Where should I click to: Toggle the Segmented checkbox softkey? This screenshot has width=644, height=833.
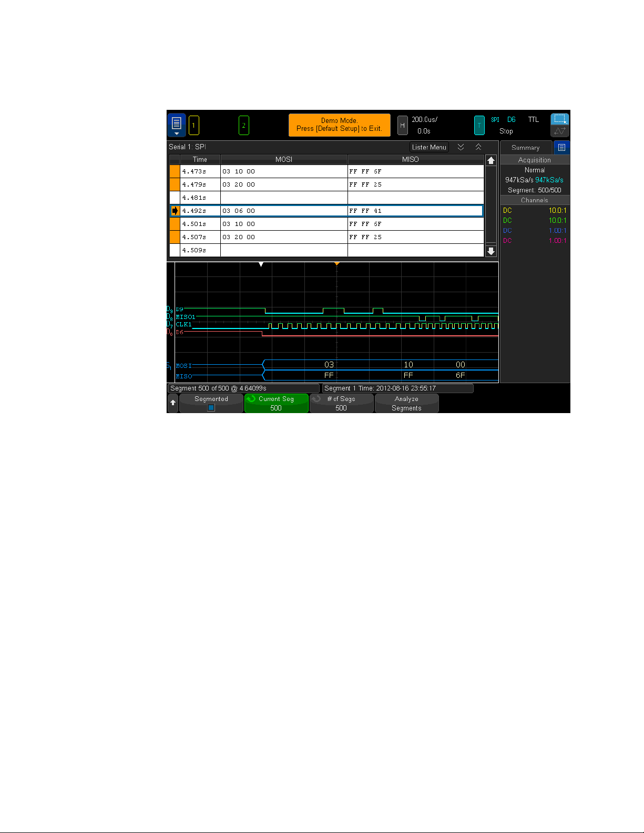pos(211,403)
